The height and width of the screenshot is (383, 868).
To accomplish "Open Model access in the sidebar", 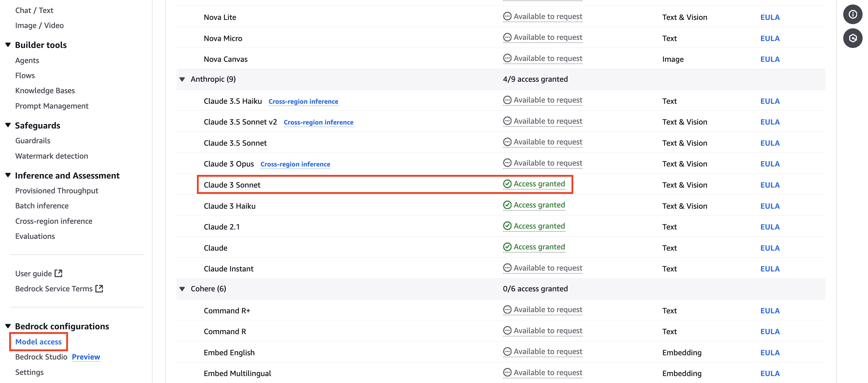I will click(x=38, y=342).
